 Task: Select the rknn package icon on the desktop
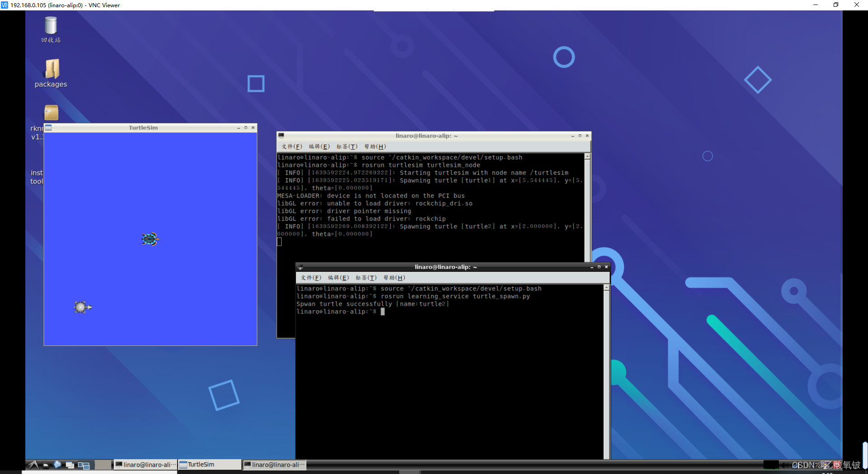51,113
